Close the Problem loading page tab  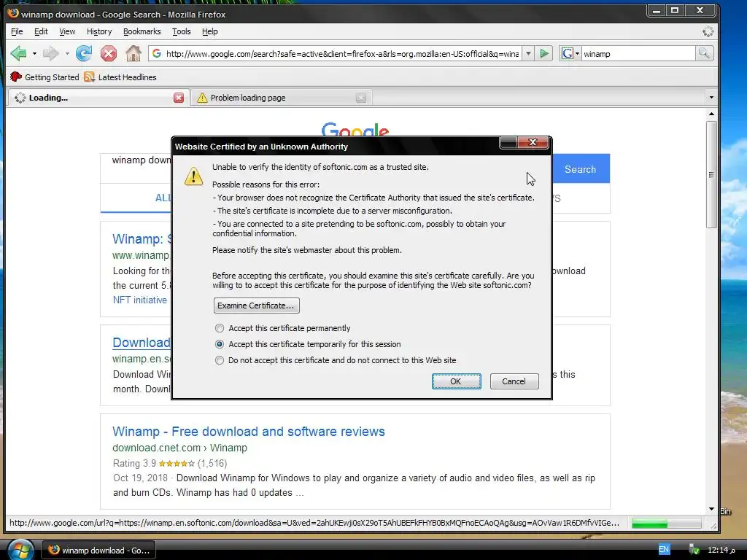coord(361,98)
